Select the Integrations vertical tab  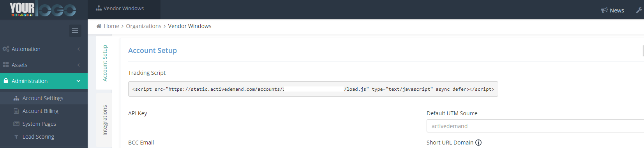(x=104, y=120)
